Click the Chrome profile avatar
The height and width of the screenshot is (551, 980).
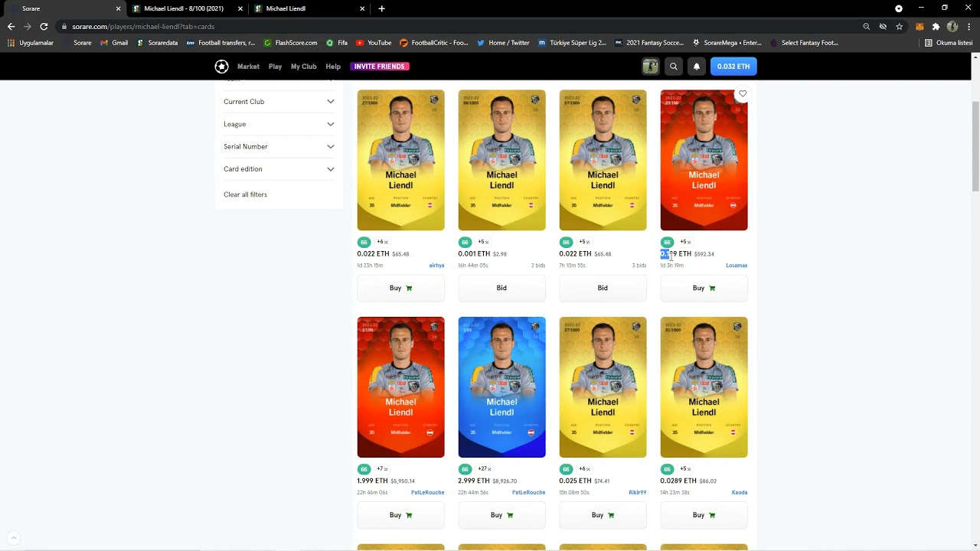pos(952,26)
